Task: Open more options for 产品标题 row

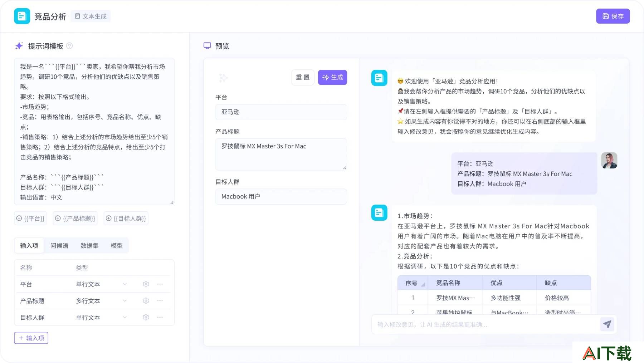Action: 160,301
